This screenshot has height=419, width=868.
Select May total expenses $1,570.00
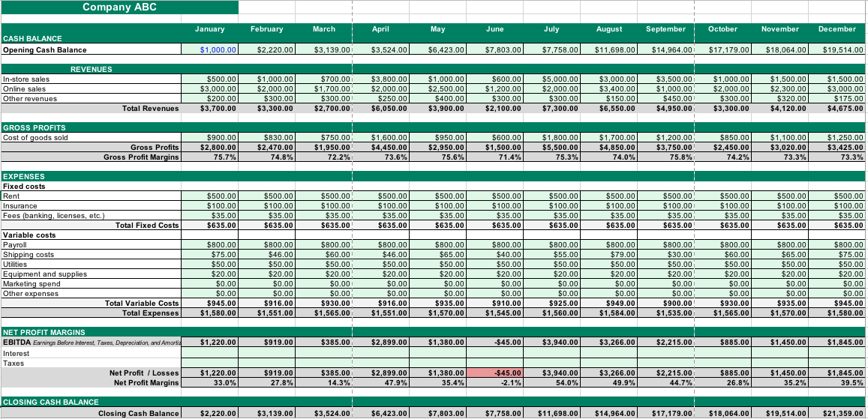pos(437,313)
